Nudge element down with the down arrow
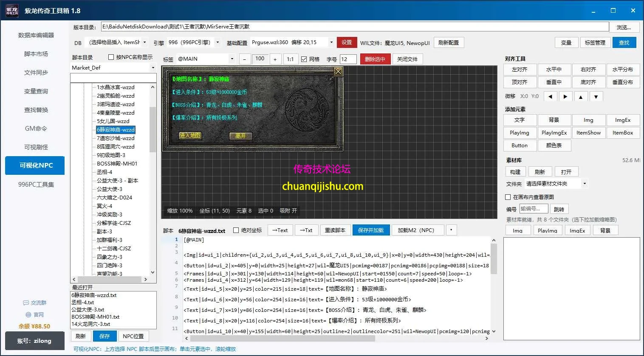The image size is (644, 356). [596, 96]
